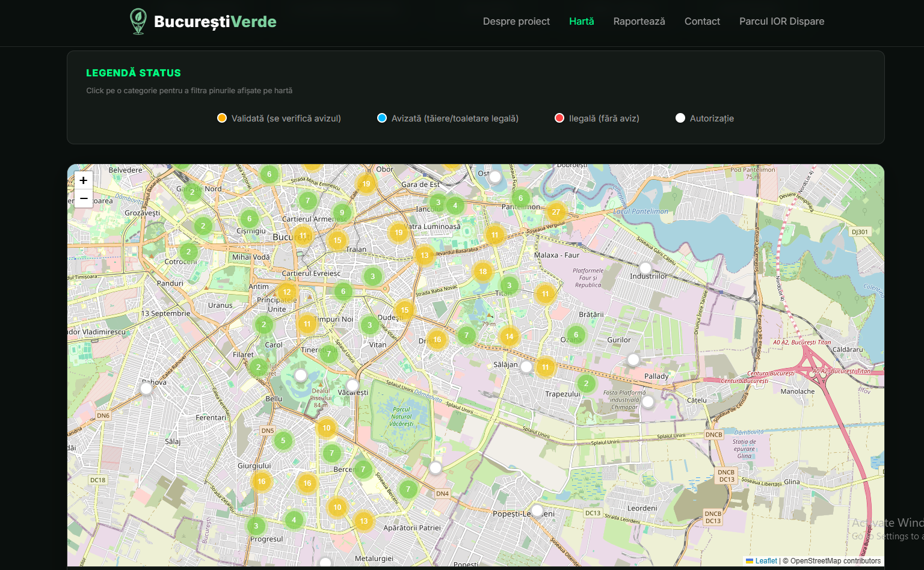Click the white Autorizație color dot
This screenshot has height=570, width=924.
(x=680, y=118)
